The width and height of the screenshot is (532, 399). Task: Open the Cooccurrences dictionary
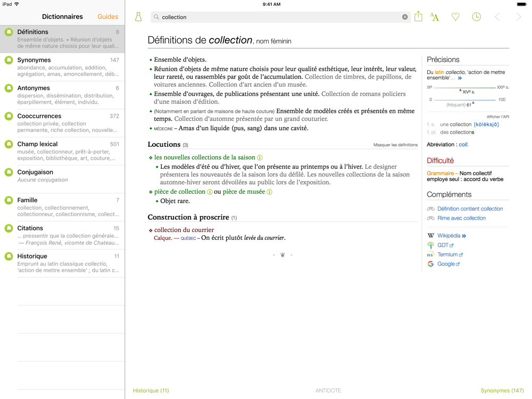pyautogui.click(x=62, y=123)
